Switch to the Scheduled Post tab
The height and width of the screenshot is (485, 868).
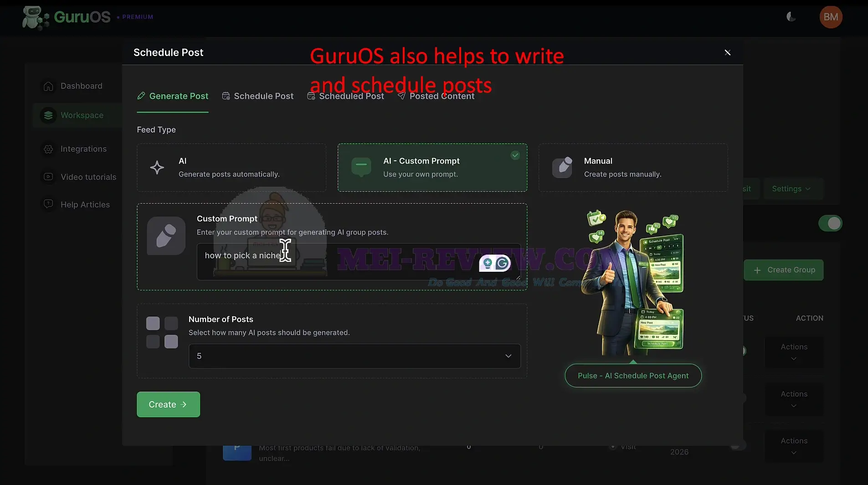pos(345,96)
